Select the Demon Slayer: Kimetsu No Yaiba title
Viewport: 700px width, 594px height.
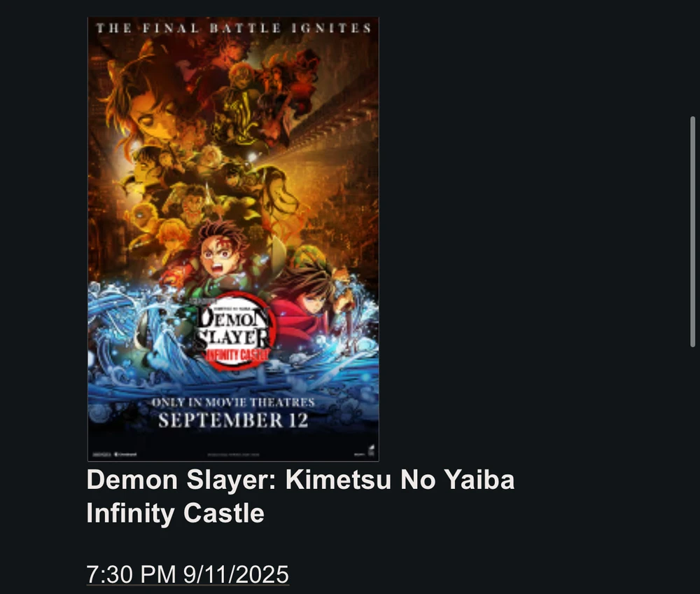[x=300, y=480]
